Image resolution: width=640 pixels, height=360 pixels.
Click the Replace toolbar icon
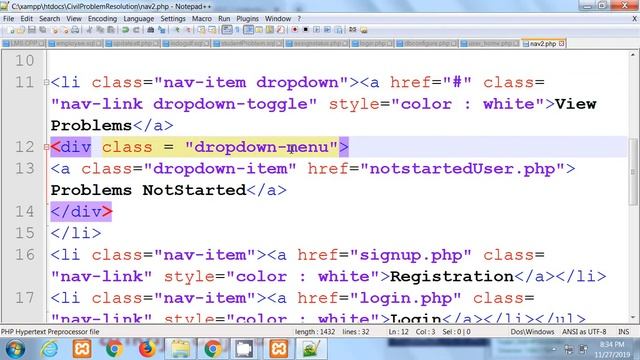[x=162, y=30]
